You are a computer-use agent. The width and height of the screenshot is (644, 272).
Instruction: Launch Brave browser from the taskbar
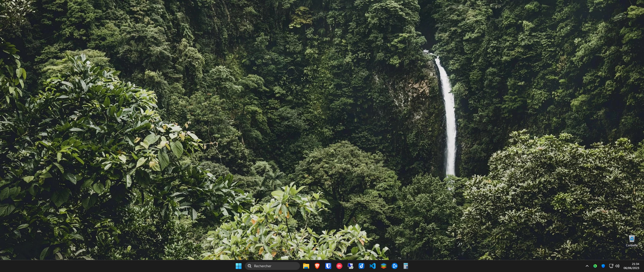(x=317, y=266)
